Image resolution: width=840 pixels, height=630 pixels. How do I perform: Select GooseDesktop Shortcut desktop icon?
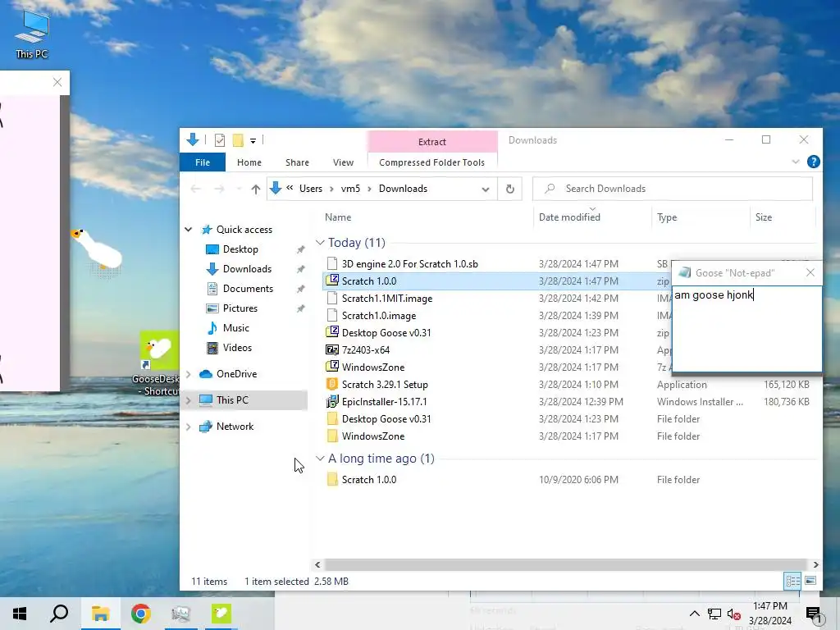pyautogui.click(x=158, y=364)
